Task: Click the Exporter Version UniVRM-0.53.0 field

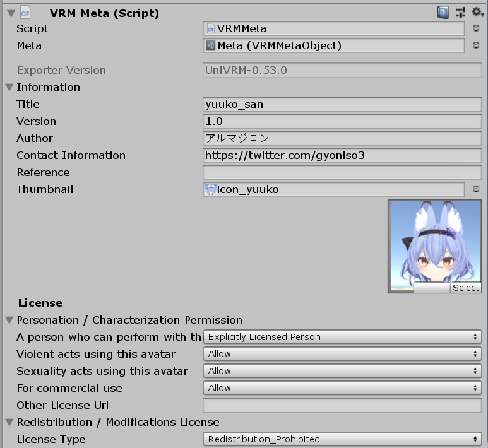Action: point(342,70)
